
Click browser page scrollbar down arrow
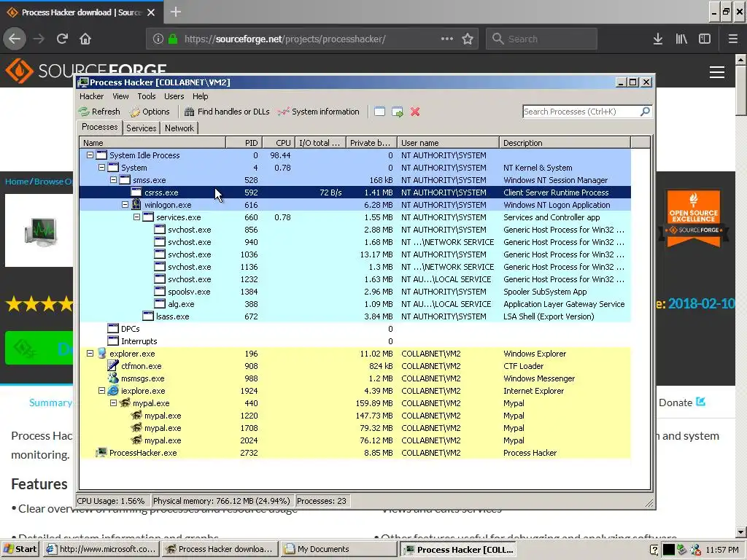pos(740,532)
